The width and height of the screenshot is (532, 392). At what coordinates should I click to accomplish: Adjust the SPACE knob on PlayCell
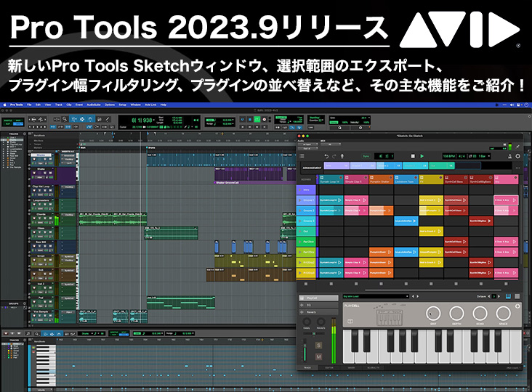pyautogui.click(x=503, y=314)
